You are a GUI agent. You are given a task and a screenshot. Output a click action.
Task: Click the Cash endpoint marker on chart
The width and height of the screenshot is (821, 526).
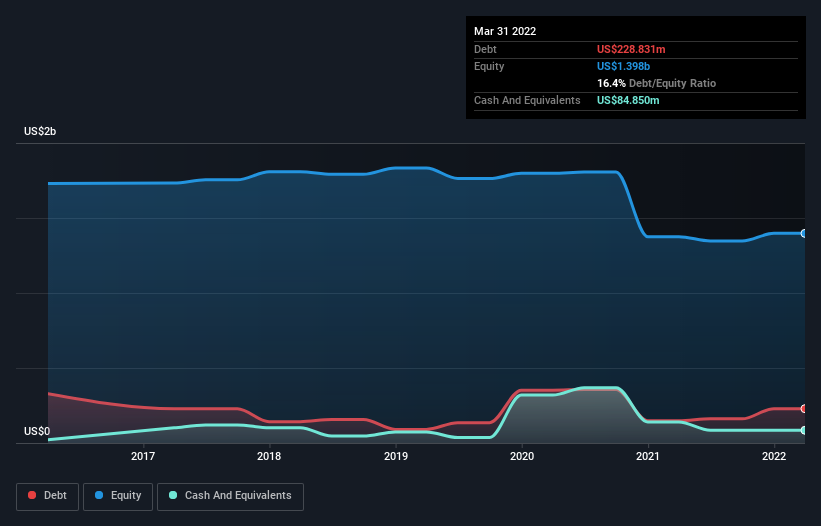(804, 430)
